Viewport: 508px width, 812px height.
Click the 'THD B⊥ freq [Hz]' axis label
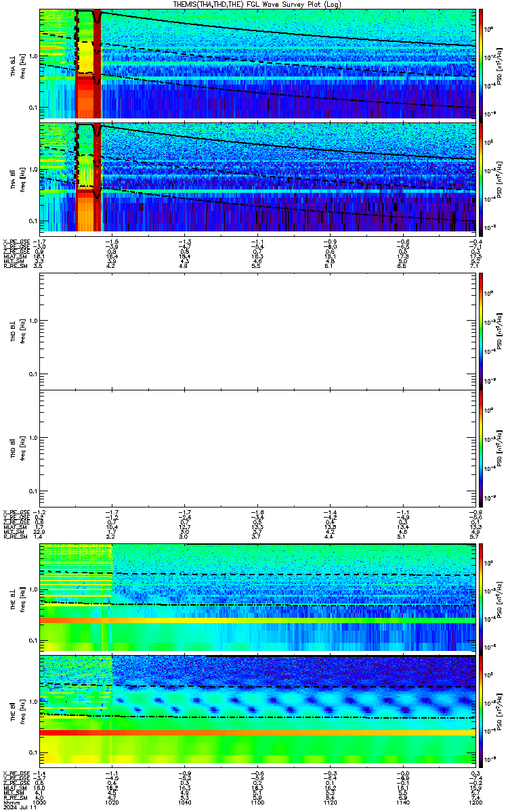tap(18, 330)
